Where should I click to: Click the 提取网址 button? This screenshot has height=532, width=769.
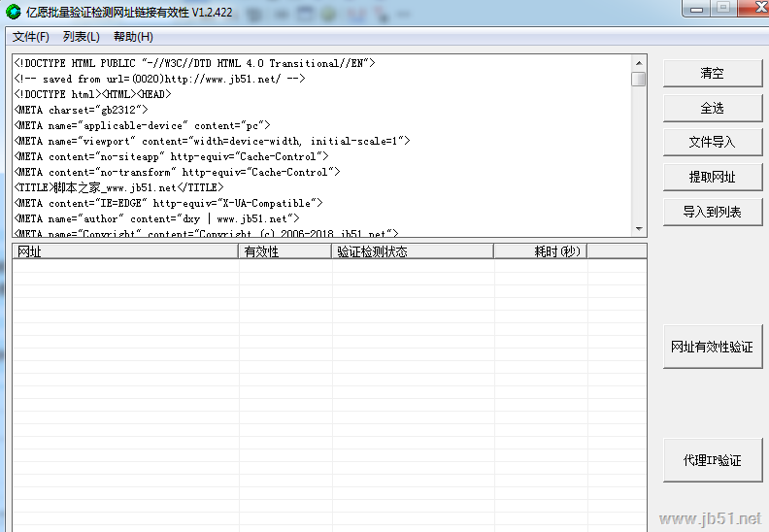(712, 177)
